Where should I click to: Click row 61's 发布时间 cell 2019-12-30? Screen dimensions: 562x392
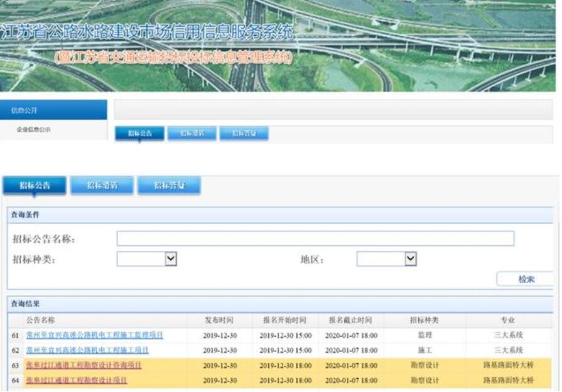[x=220, y=336]
